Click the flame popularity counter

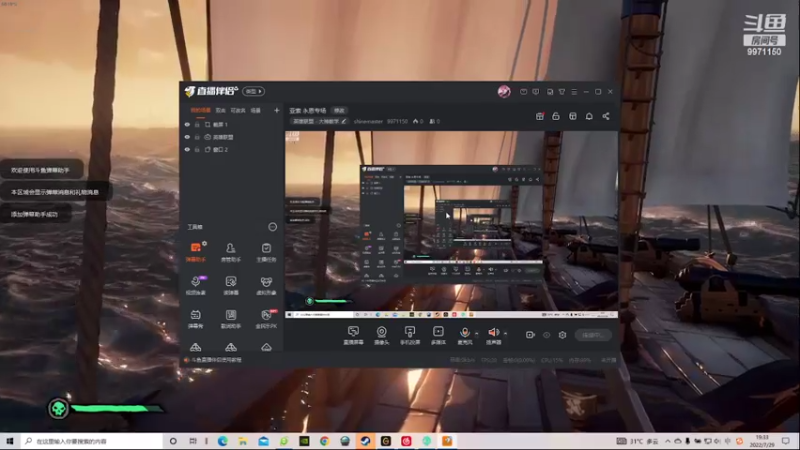[x=418, y=121]
